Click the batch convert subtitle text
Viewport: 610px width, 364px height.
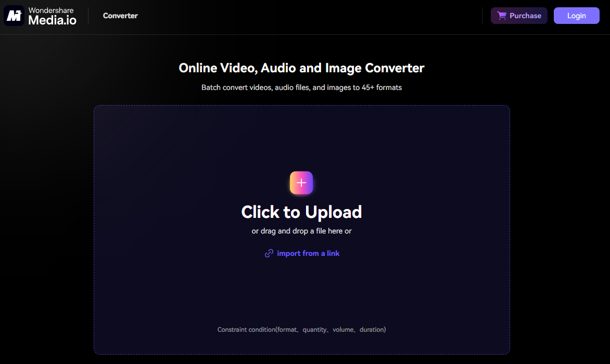pyautogui.click(x=301, y=87)
